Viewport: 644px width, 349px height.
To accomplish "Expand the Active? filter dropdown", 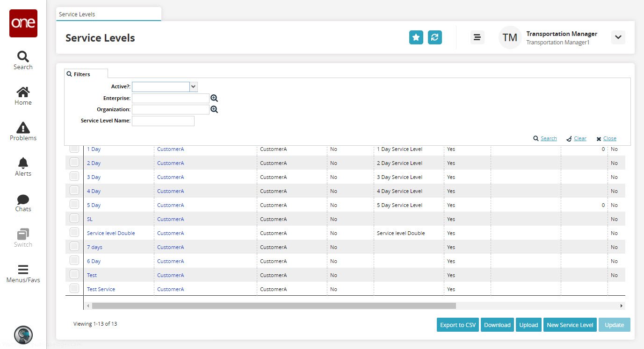I will point(194,87).
